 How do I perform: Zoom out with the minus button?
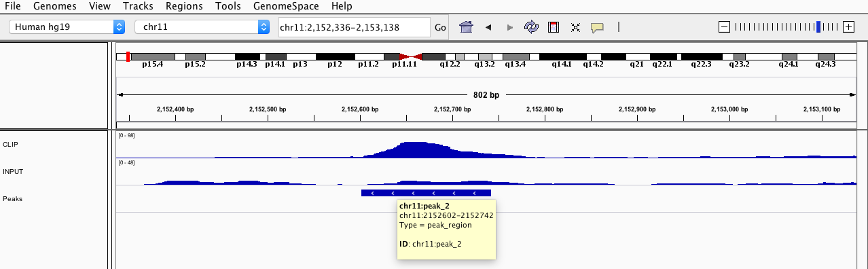(724, 27)
